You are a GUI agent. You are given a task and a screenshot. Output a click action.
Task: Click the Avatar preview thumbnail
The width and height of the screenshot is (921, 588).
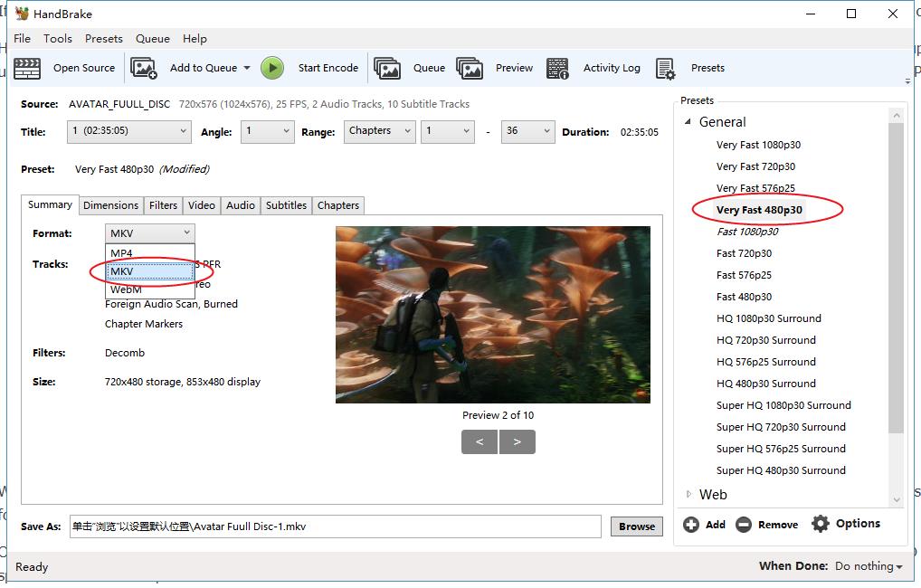pos(493,315)
